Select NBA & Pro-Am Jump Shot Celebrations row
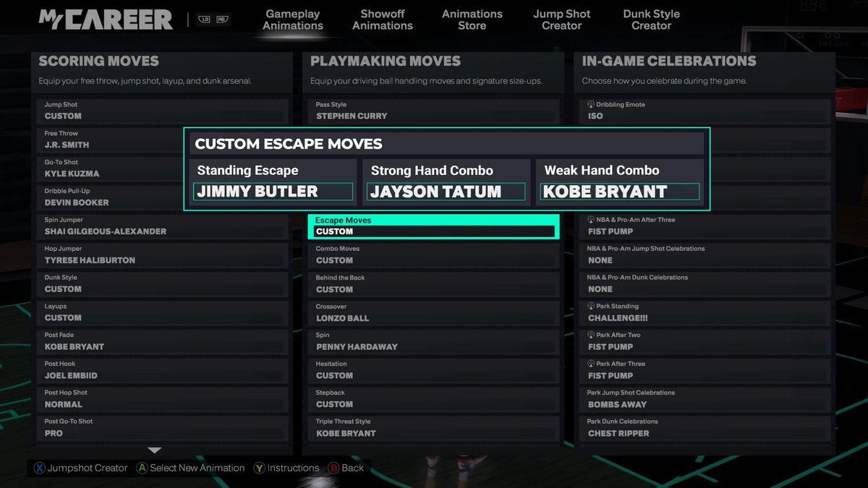Viewport: 868px width, 488px height. pyautogui.click(x=705, y=254)
